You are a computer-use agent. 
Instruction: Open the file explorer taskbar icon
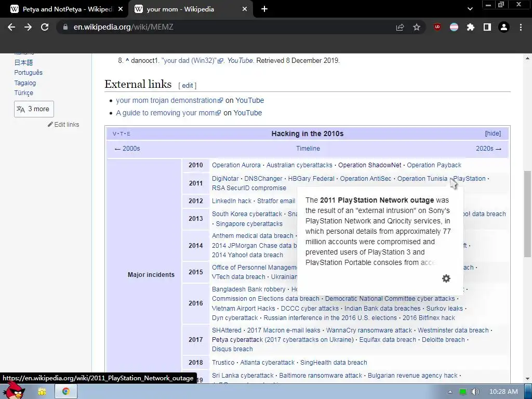point(42,392)
